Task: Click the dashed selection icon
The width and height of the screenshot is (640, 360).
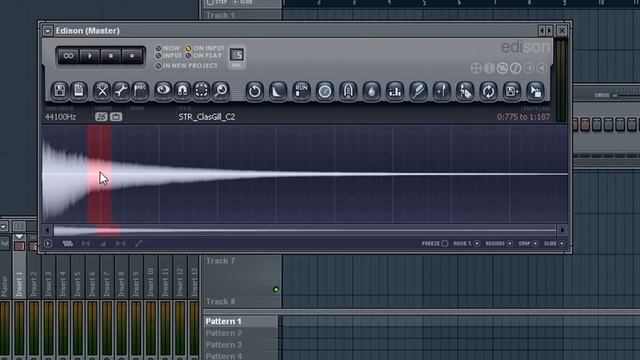Action: 202,91
